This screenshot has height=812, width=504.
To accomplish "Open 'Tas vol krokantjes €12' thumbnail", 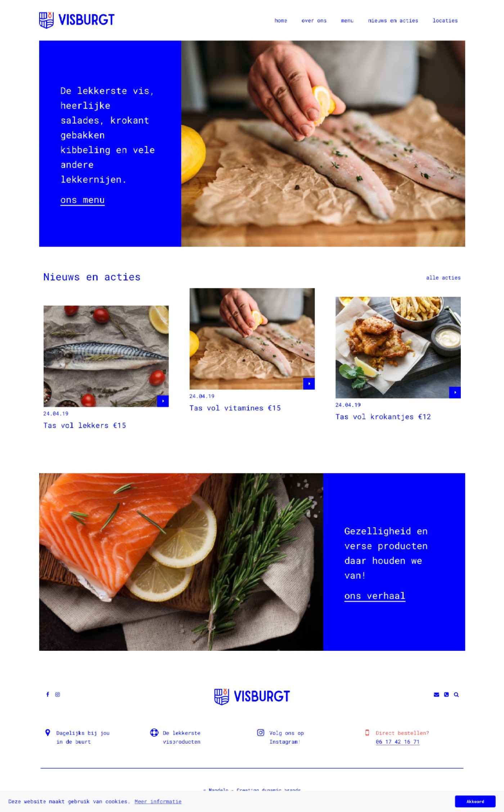I will (398, 347).
